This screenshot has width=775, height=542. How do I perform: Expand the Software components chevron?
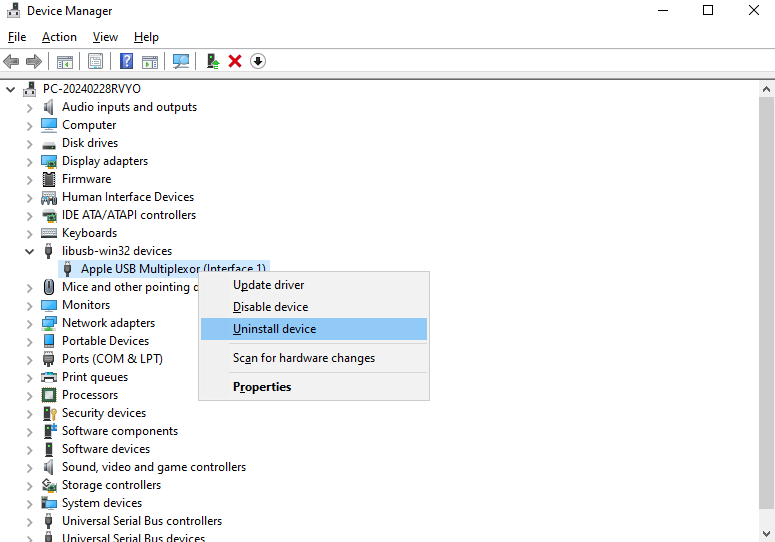tap(30, 432)
